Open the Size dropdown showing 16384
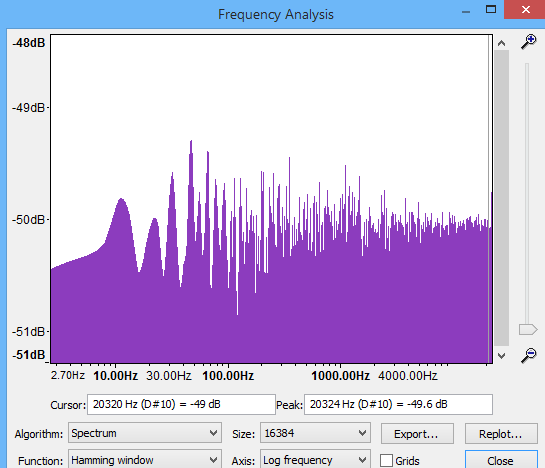This screenshot has width=545, height=468. 315,433
